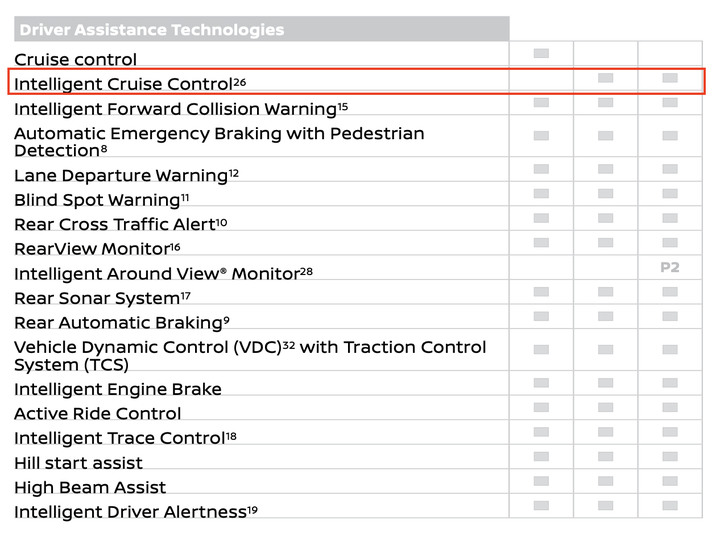
Task: Click the Rear Automatic Braking label
Action: click(x=122, y=323)
